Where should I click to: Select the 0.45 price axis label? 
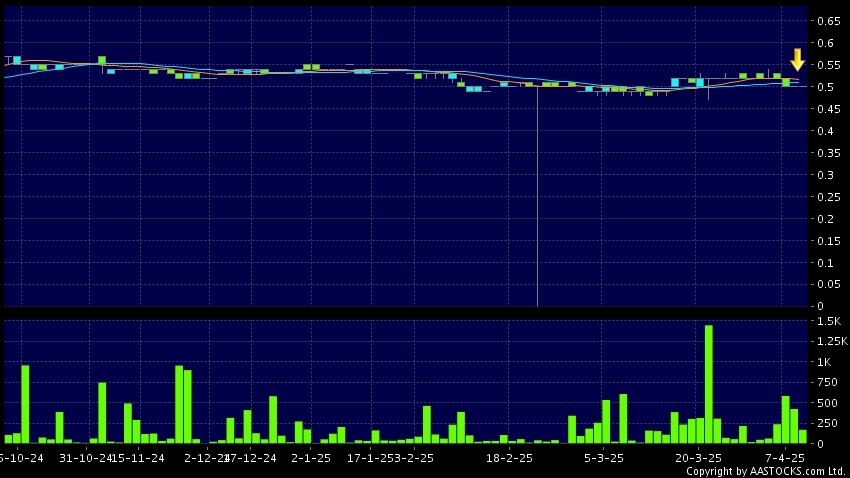(x=829, y=109)
